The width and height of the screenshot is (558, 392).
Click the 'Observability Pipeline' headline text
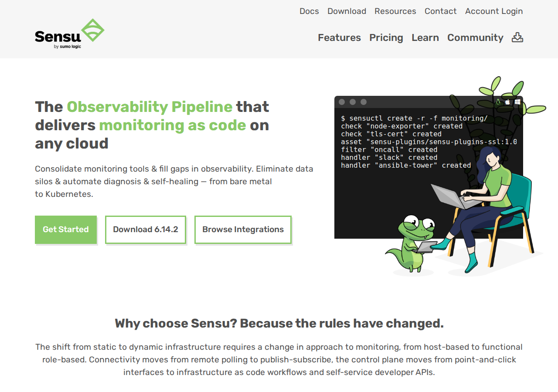click(x=150, y=107)
